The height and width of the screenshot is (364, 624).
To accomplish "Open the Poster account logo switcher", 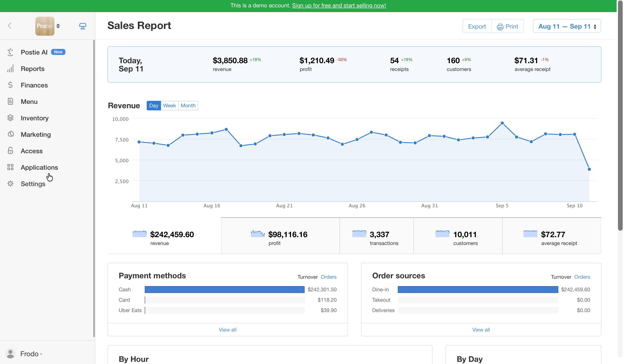I will pyautogui.click(x=47, y=26).
